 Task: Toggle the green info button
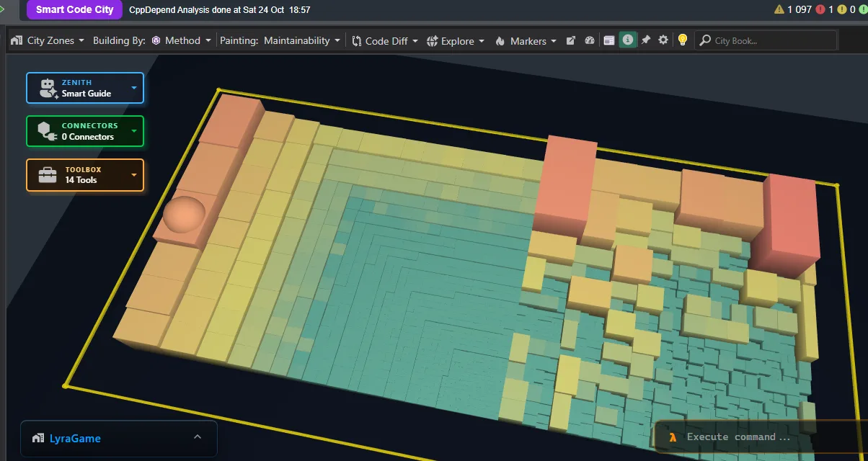(628, 40)
